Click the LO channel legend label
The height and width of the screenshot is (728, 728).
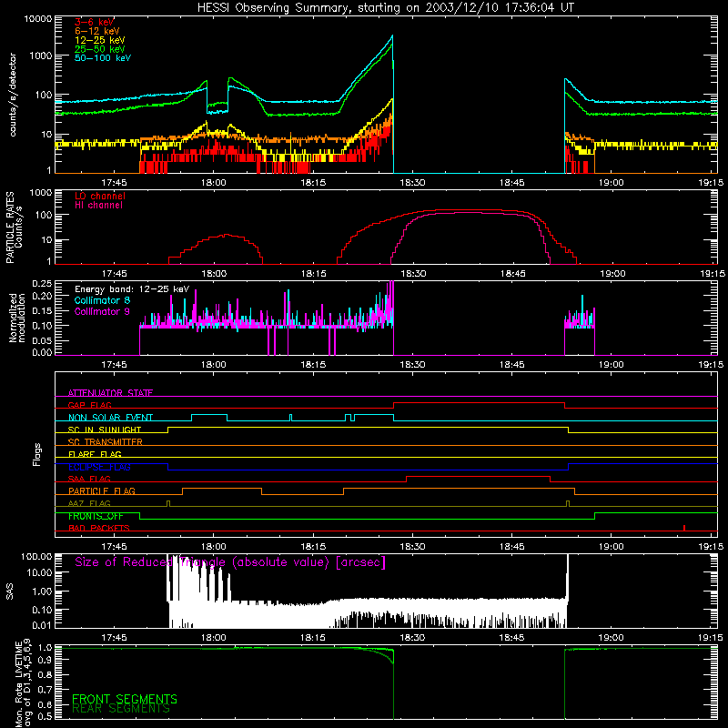(99, 196)
